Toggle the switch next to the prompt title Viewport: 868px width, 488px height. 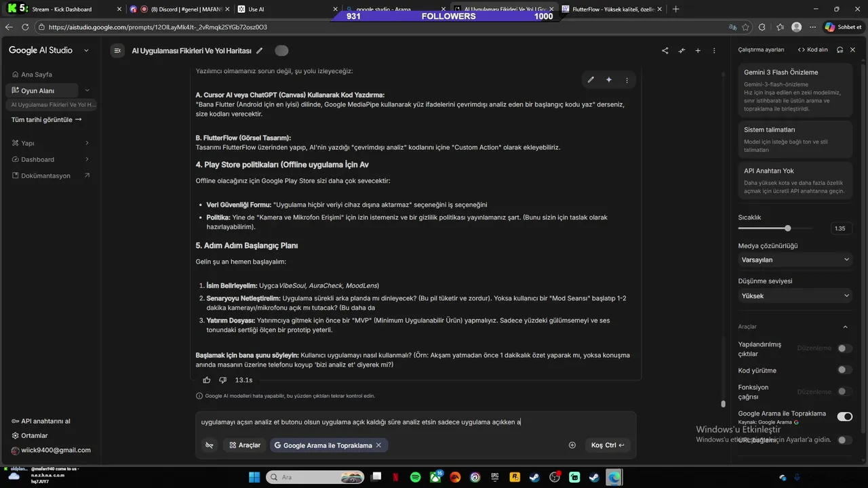281,51
